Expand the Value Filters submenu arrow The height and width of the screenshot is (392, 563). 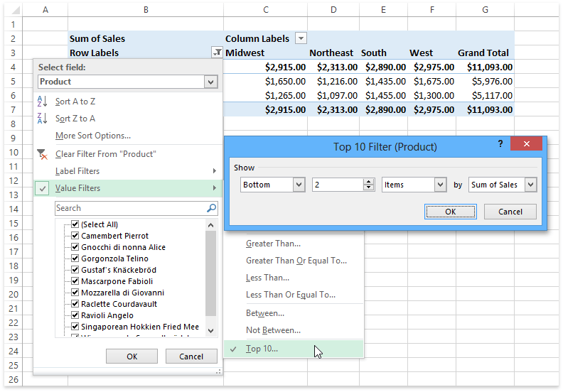[215, 188]
